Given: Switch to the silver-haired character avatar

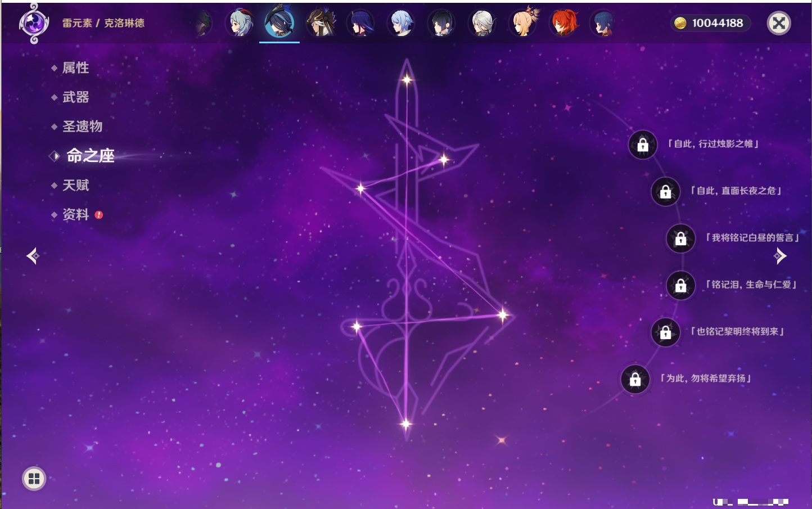Looking at the screenshot, I should (x=482, y=24).
